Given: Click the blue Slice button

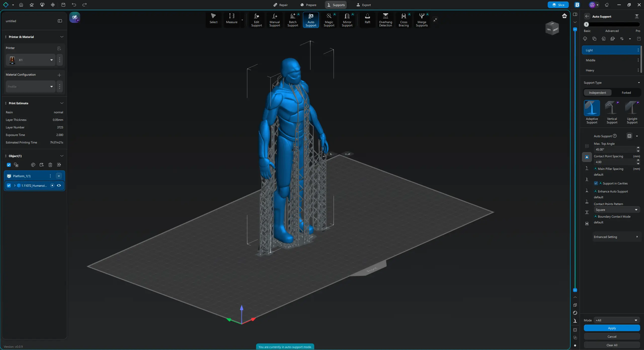Looking at the screenshot, I should pos(558,5).
